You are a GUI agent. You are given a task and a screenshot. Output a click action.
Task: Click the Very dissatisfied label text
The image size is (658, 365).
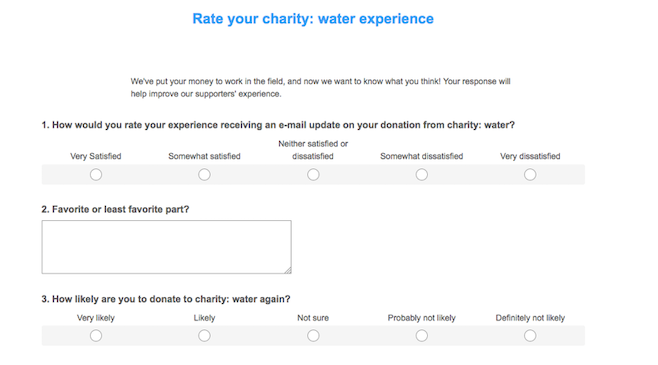530,156
